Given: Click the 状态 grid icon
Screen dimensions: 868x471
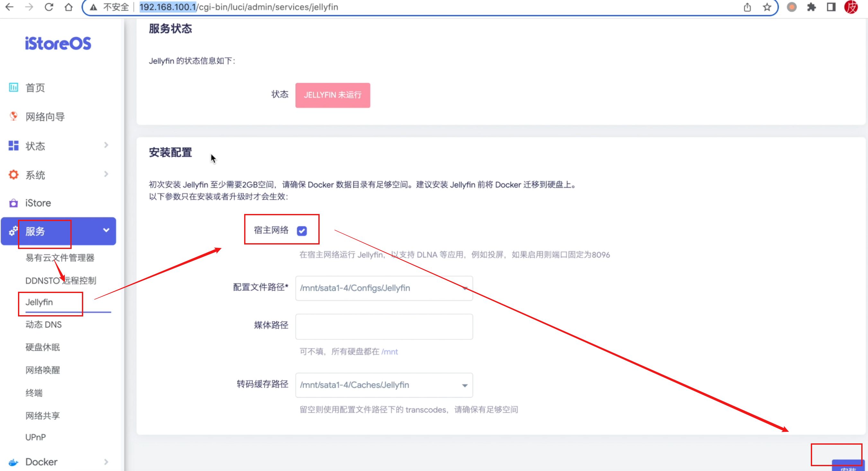Looking at the screenshot, I should [13, 146].
